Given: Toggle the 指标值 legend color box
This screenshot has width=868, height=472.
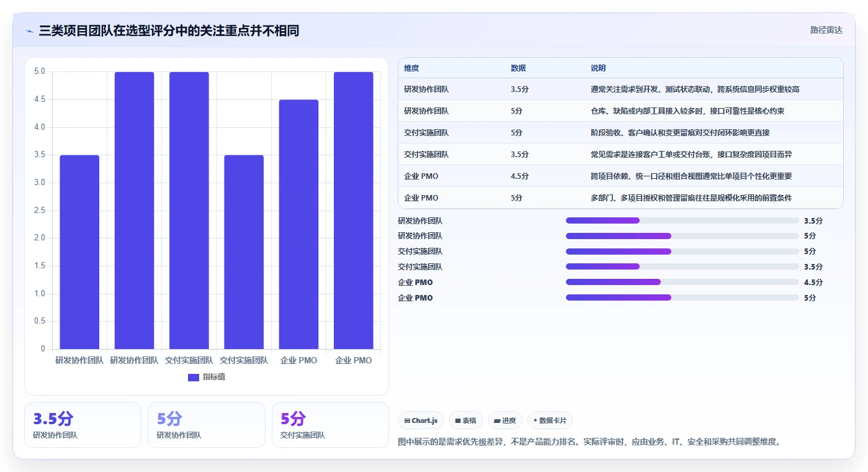Looking at the screenshot, I should pos(193,377).
